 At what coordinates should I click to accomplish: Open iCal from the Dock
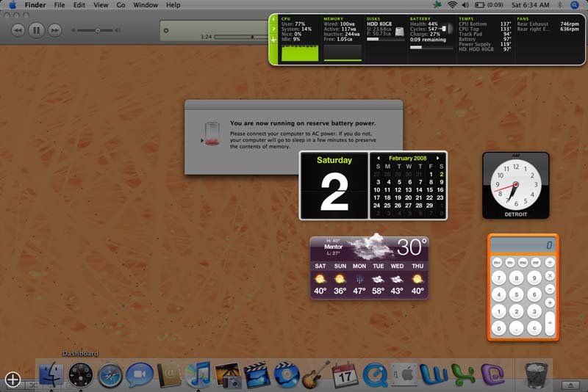coord(345,375)
